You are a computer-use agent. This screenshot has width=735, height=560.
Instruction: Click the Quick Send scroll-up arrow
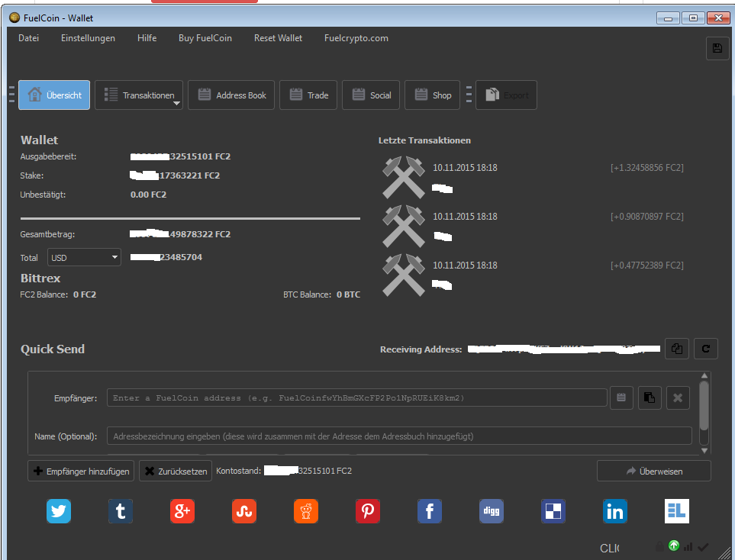[704, 375]
